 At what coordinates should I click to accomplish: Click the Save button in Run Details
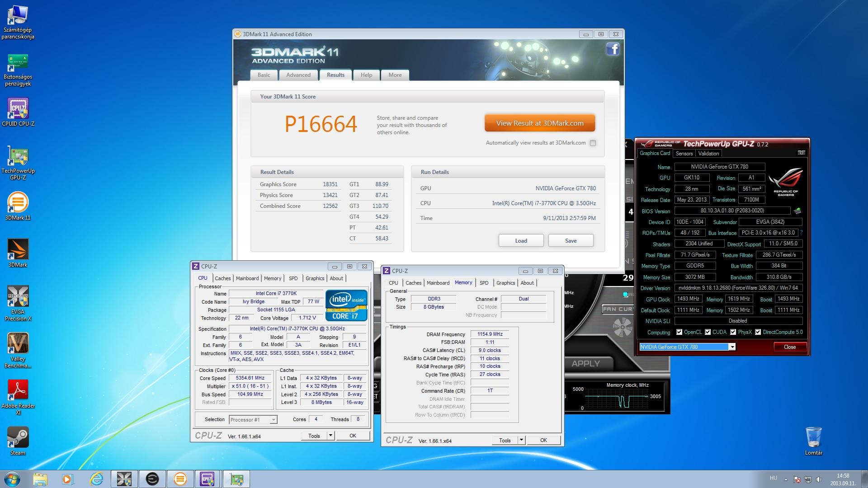point(571,241)
